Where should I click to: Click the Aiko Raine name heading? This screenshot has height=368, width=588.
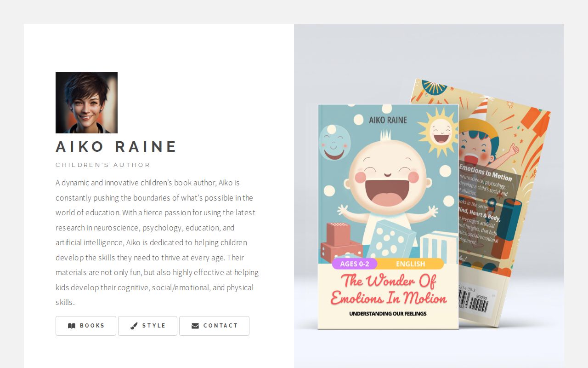[x=116, y=147]
